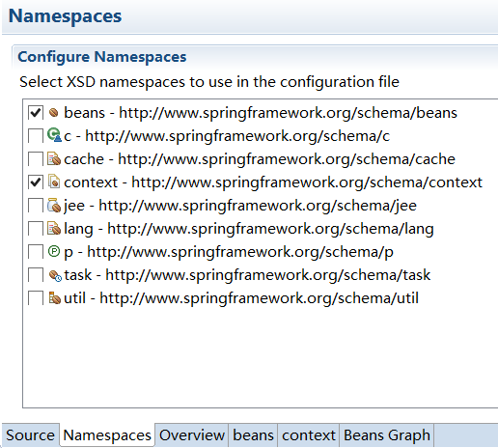Image resolution: width=498 pixels, height=448 pixels.
Task: Enable the task namespace checkbox
Action: click(36, 274)
